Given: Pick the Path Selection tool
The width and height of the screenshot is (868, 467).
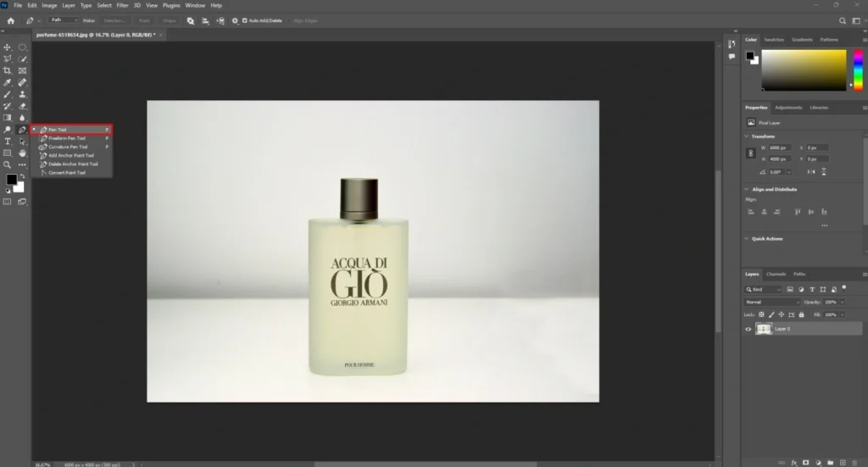Looking at the screenshot, I should pyautogui.click(x=22, y=142).
